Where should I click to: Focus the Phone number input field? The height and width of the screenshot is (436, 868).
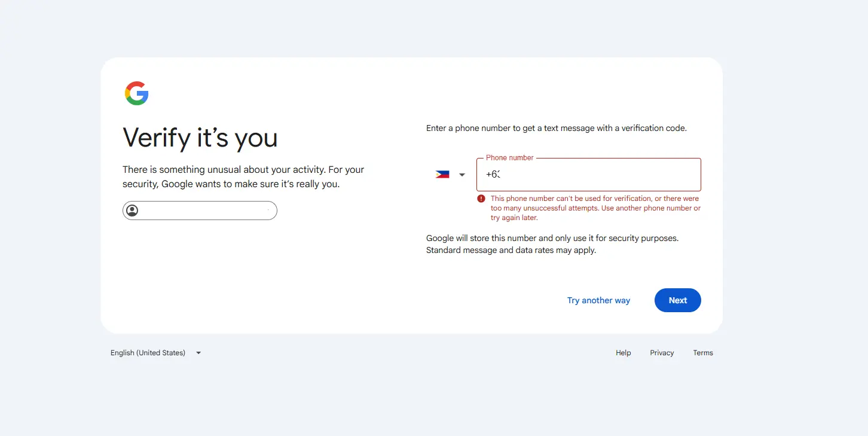coord(588,175)
